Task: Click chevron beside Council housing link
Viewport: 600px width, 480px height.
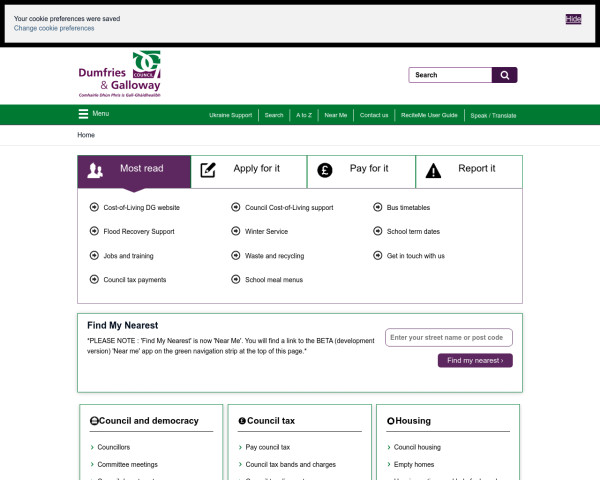Action: coord(389,447)
